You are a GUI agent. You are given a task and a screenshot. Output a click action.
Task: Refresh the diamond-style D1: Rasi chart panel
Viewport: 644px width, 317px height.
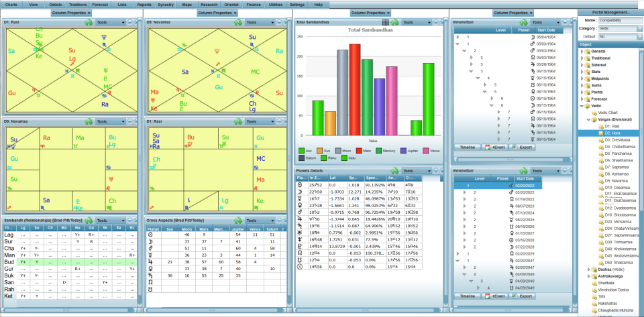[89, 22]
